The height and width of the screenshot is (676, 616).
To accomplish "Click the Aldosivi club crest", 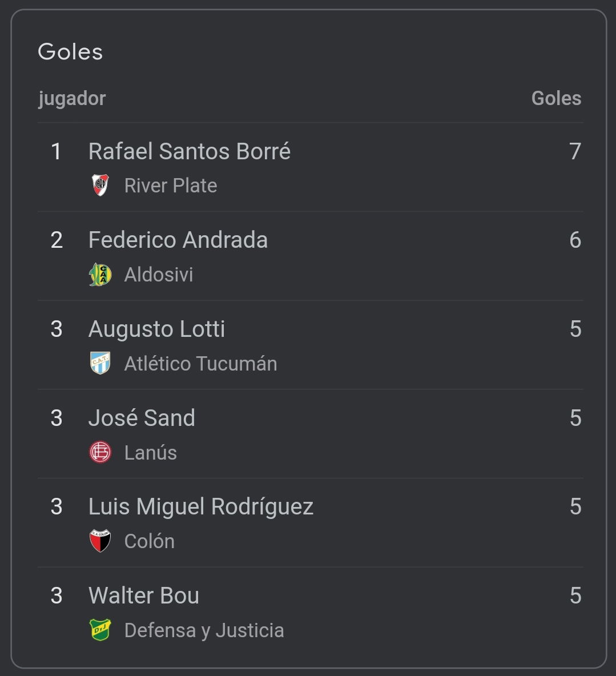I will point(100,275).
